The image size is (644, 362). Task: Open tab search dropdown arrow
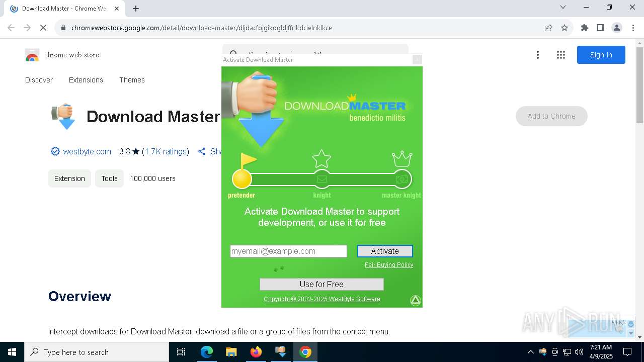(563, 7)
